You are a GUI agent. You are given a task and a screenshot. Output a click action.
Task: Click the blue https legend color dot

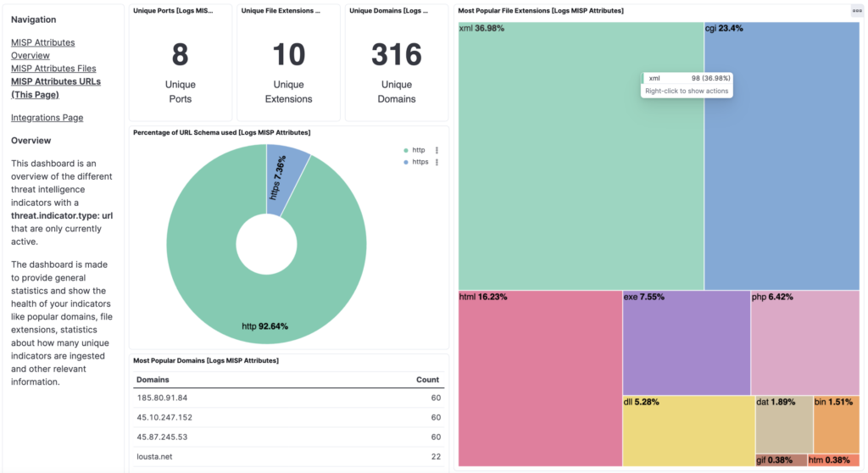[406, 162]
